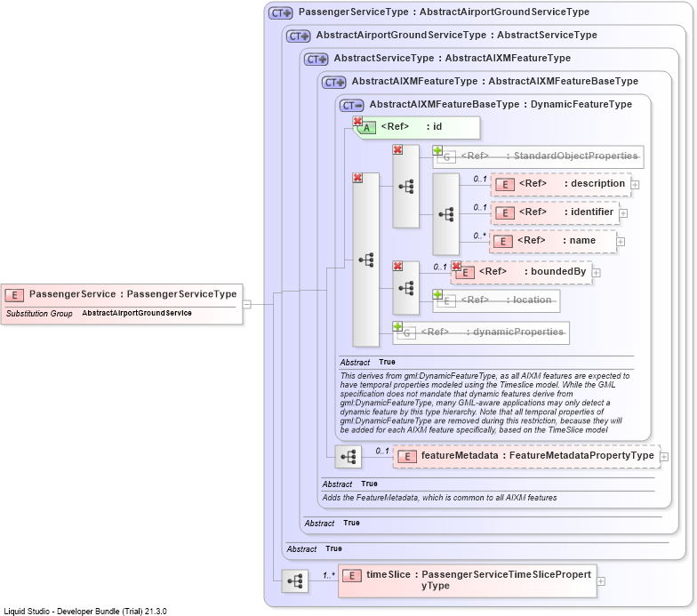Image resolution: width=697 pixels, height=616 pixels.
Task: Select the PassengerServiceType : AbstractAirportGroundServiceType title
Action: [445, 12]
